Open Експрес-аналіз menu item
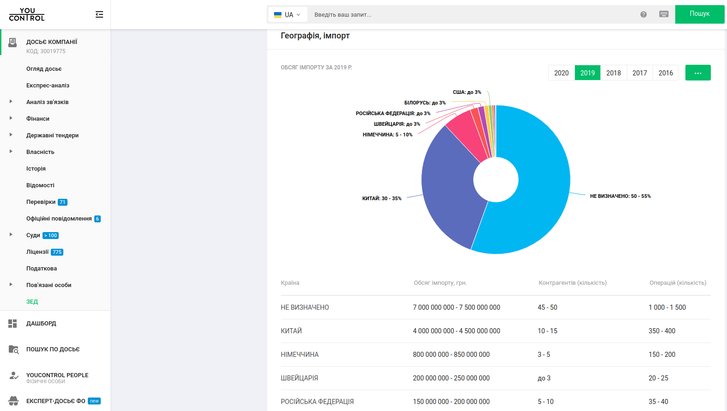The height and width of the screenshot is (411, 727). [48, 85]
